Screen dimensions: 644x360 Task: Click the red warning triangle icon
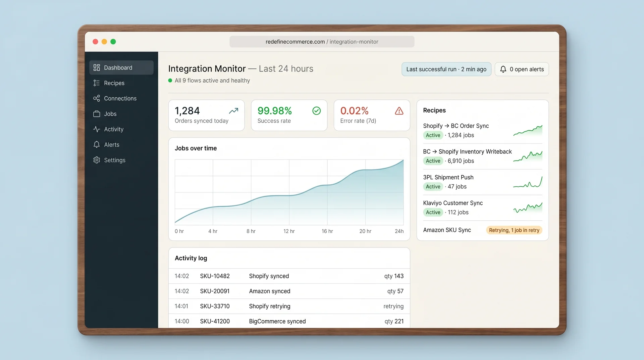(399, 111)
